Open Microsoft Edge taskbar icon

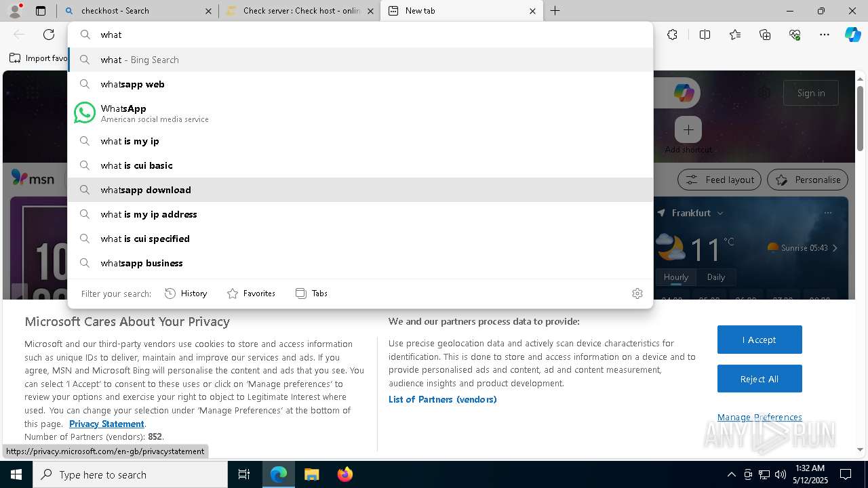coord(279,474)
